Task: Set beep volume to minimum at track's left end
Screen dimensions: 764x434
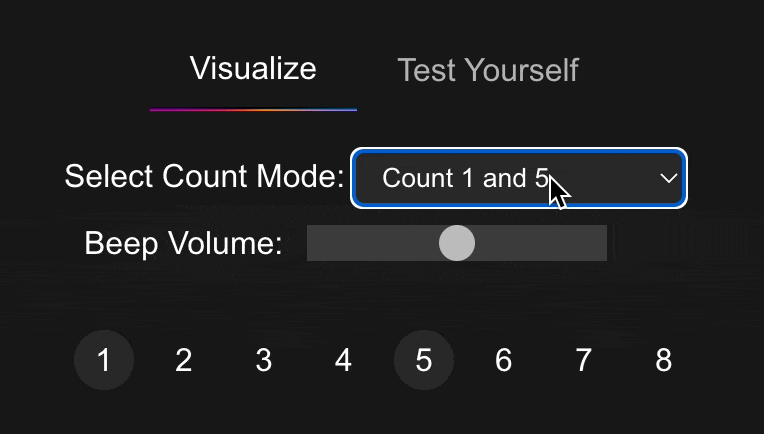Action: 312,243
